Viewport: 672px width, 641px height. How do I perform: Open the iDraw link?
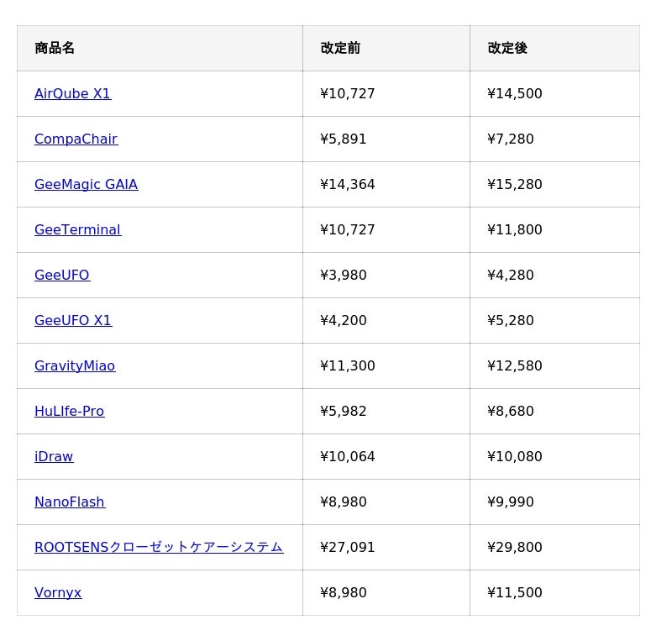(x=54, y=456)
